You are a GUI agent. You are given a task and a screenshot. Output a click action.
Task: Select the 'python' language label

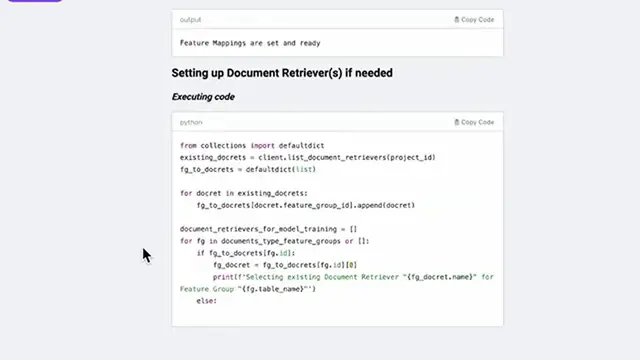[x=191, y=122]
